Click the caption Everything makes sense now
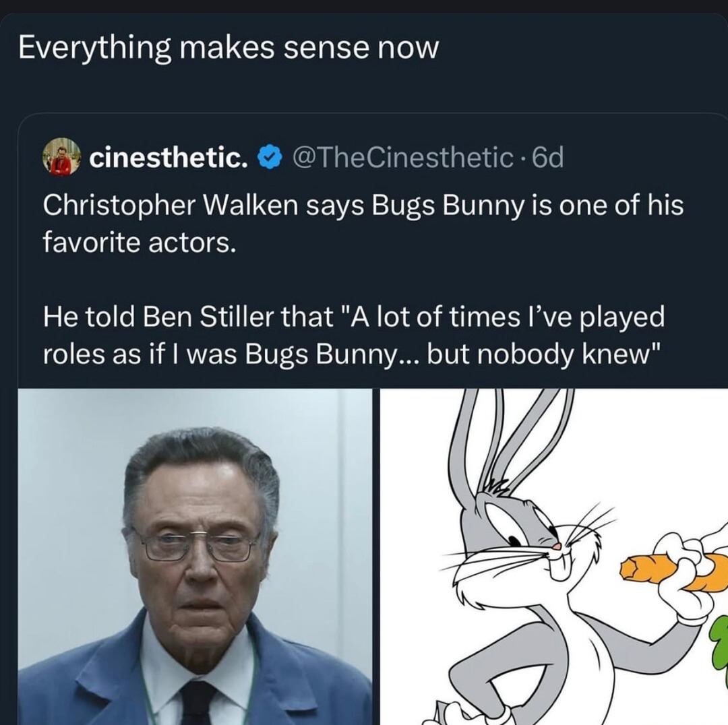Viewport: 728px width, 725px height. tap(229, 47)
